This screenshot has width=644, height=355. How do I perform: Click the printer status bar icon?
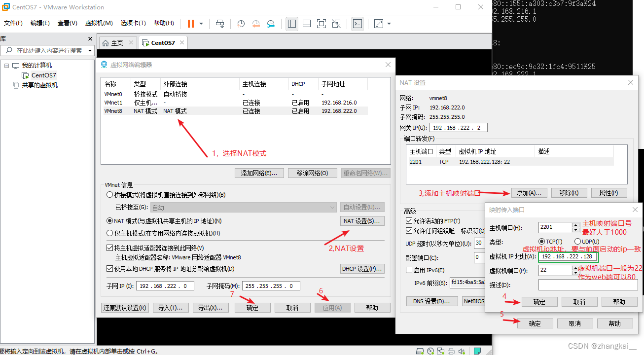tap(451, 351)
